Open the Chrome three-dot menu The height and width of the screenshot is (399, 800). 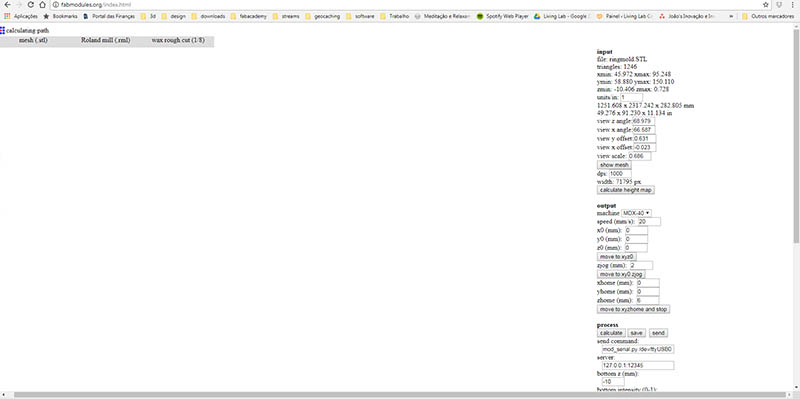click(x=793, y=5)
